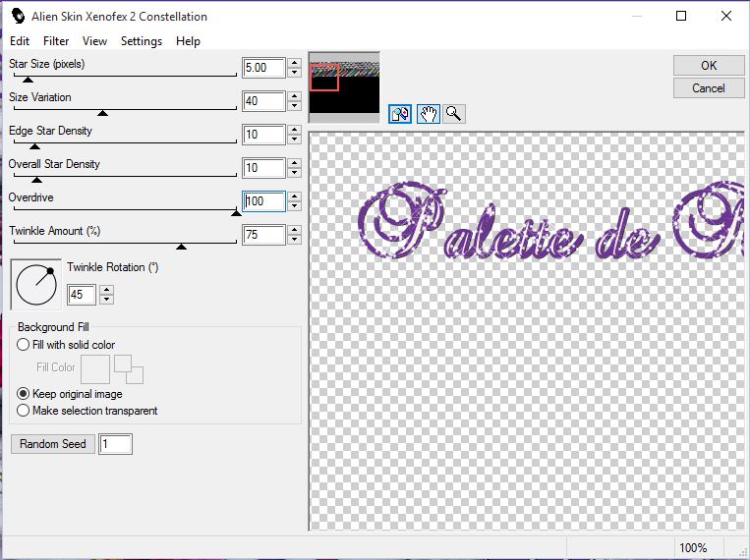This screenshot has height=560, width=750.
Task: Increase Twinkle Amount with up arrow
Action: (x=295, y=230)
